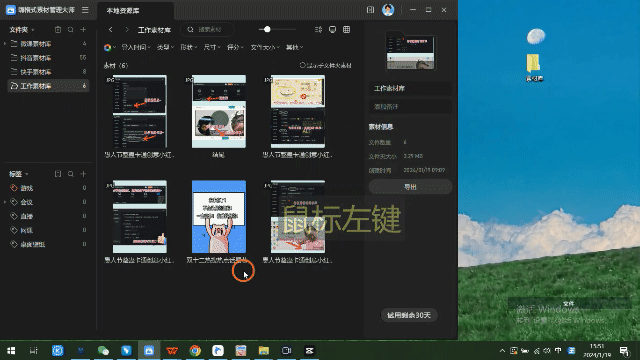Viewport: 640px width, 360px height.
Task: Select the 工作素材库 folder
Action: click(48, 86)
